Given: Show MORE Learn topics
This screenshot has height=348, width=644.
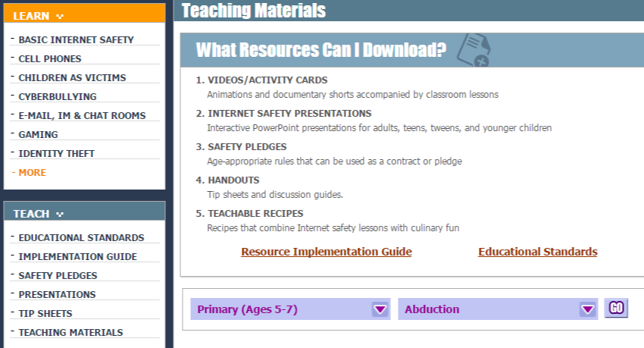Looking at the screenshot, I should pos(32,173).
